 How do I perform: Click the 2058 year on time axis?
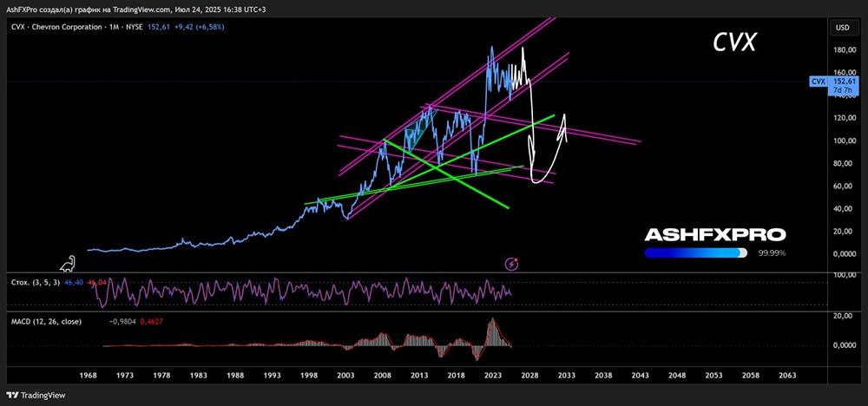coord(751,375)
